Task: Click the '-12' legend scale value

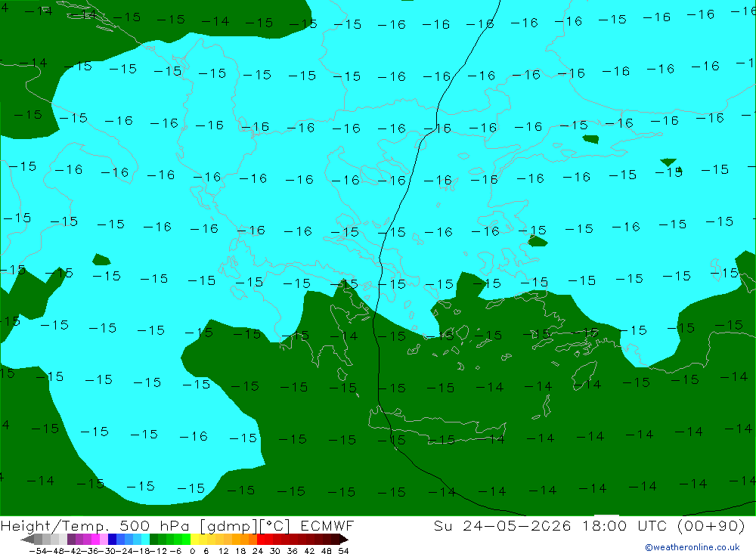Action: 159,551
